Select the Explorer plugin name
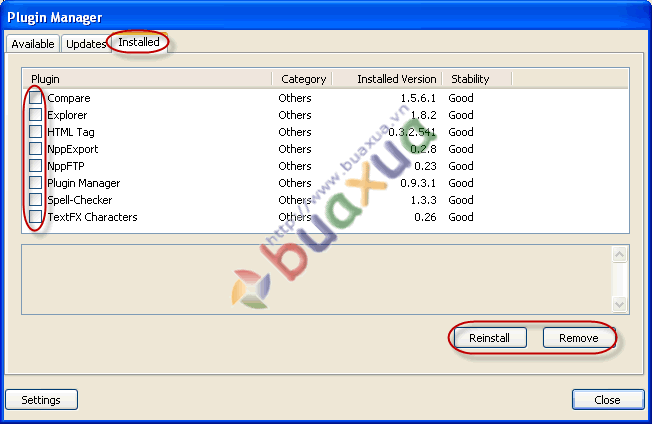 coord(67,115)
